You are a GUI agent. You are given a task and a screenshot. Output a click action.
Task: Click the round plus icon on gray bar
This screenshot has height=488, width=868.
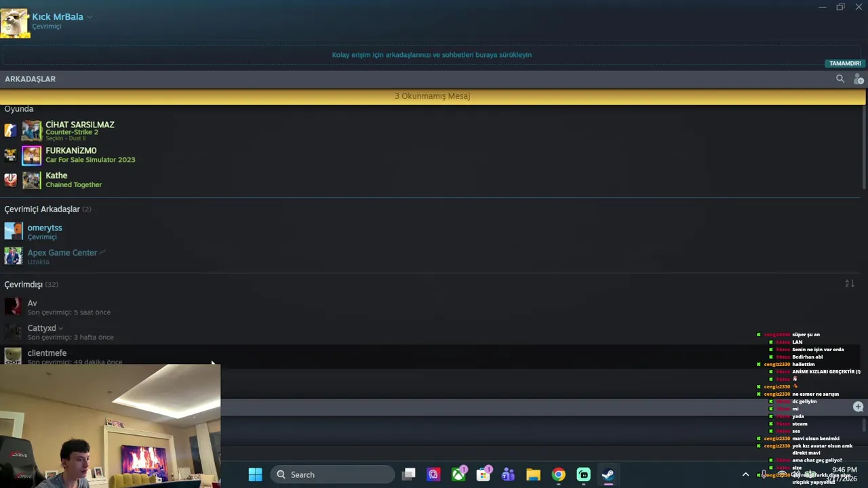(858, 407)
